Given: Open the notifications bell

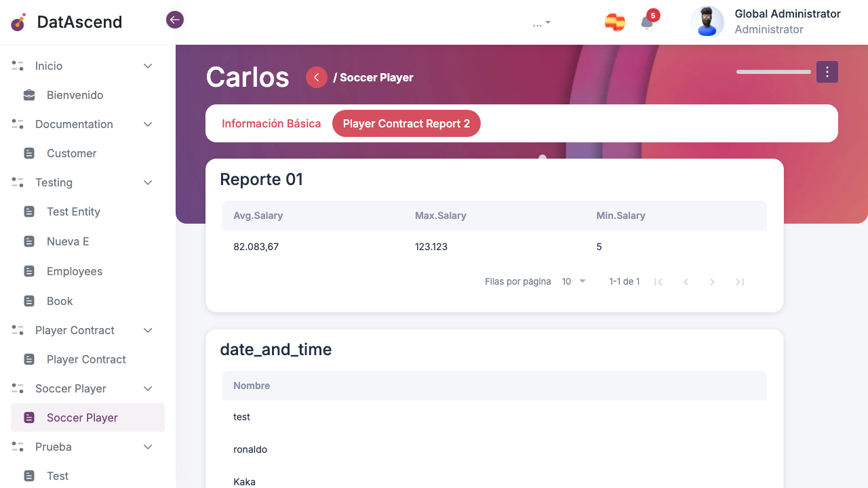Looking at the screenshot, I should click(x=647, y=22).
